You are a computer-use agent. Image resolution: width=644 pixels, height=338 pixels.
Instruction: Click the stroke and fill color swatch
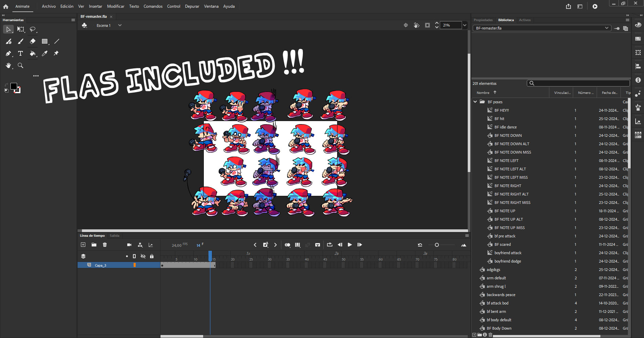(14, 87)
